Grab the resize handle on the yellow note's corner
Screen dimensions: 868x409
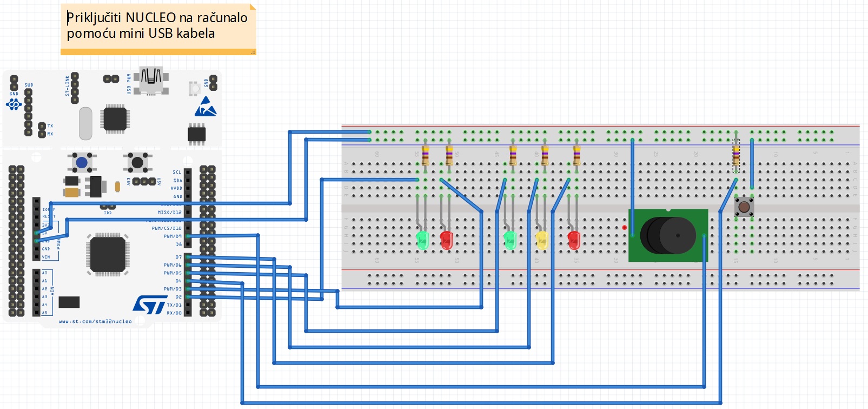(x=253, y=52)
